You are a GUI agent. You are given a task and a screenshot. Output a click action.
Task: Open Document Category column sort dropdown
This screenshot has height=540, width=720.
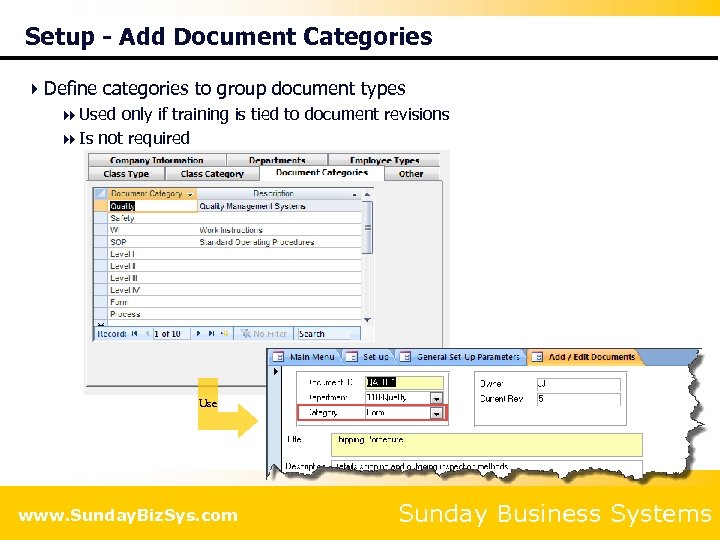pyautogui.click(x=190, y=194)
